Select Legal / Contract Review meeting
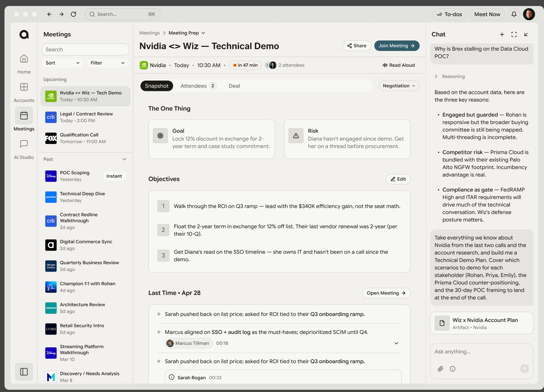544x392 pixels. pos(85,117)
